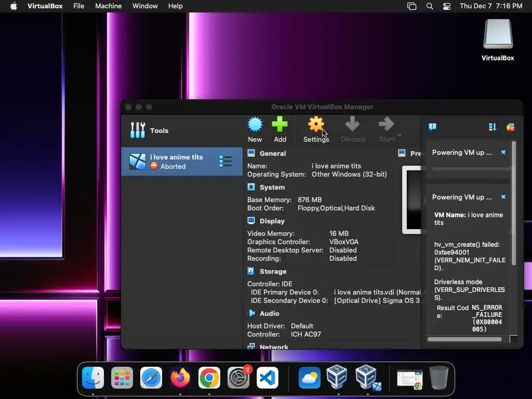The width and height of the screenshot is (532, 399).
Task: Click the Start green arrow icon
Action: (387, 124)
